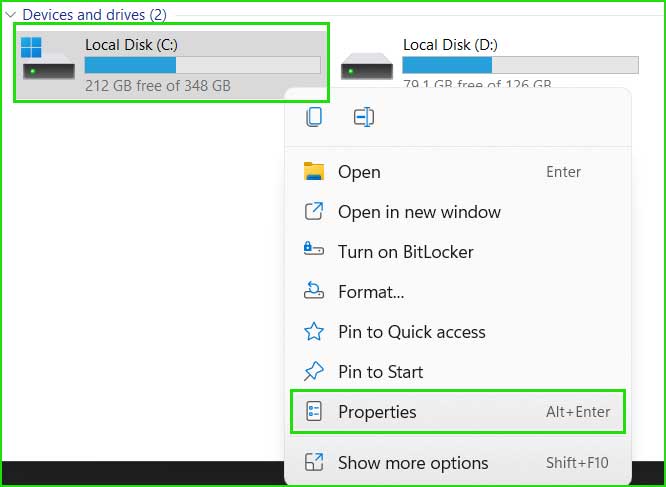Click the Format drive icon
666x487 pixels.
pyautogui.click(x=314, y=291)
